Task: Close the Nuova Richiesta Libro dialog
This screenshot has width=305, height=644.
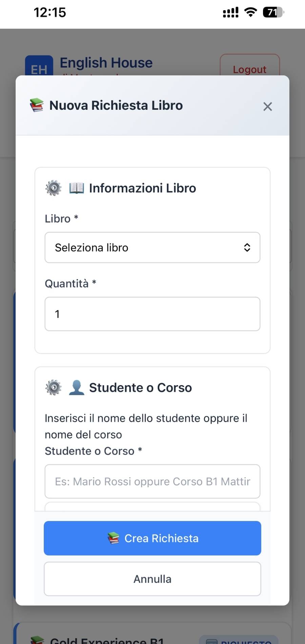Action: click(x=268, y=106)
